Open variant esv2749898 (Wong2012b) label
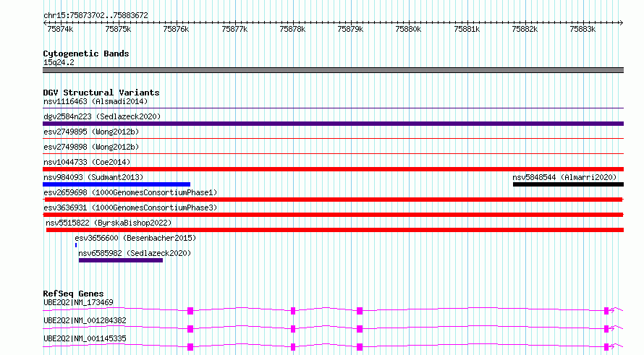 (x=91, y=147)
